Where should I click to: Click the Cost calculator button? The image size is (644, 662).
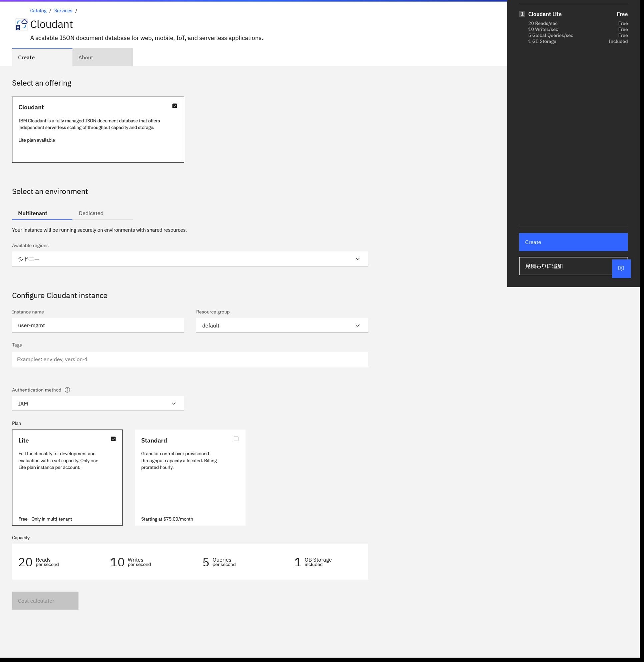(45, 600)
